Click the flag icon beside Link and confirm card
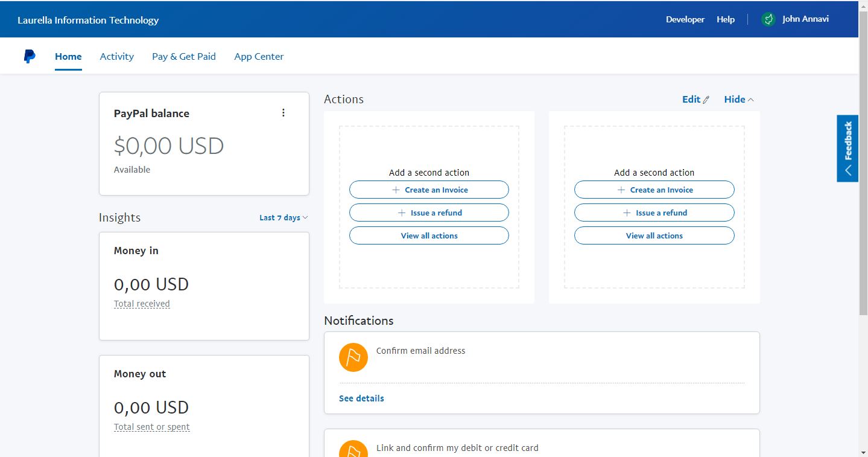868x457 pixels. click(353, 449)
